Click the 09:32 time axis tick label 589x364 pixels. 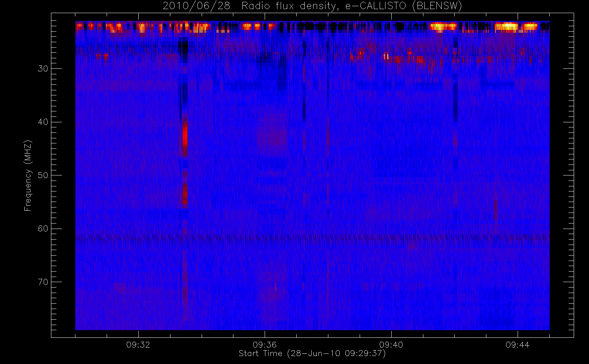(138, 345)
